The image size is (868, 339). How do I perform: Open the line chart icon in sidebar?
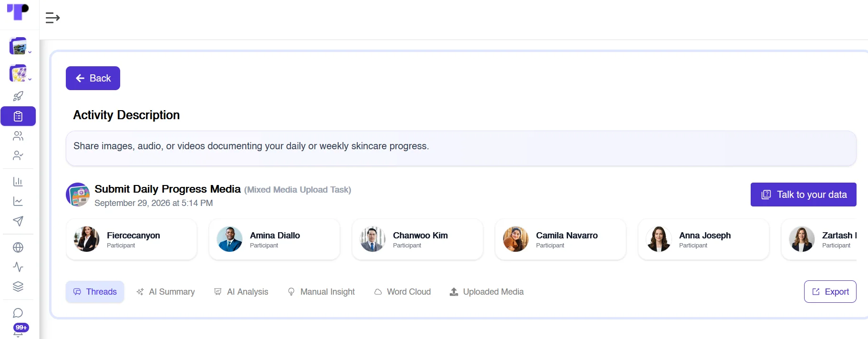[x=18, y=202]
